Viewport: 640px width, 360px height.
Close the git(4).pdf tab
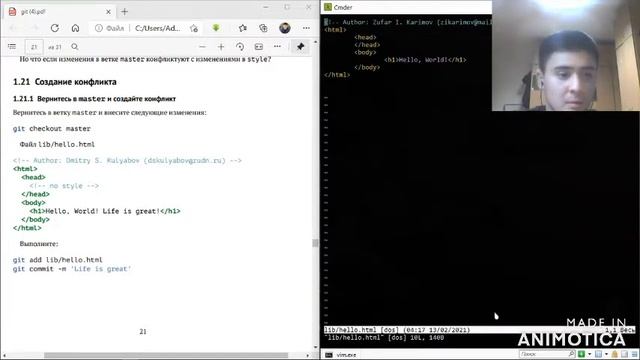coord(108,12)
